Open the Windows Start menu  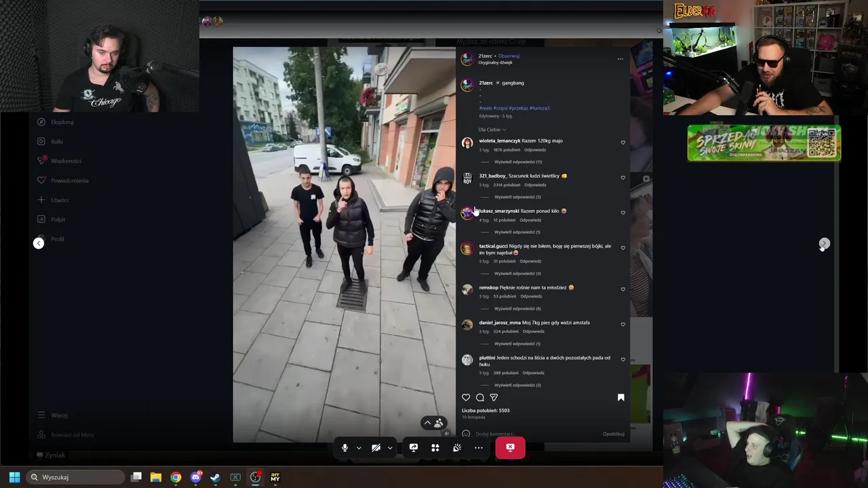(14, 477)
